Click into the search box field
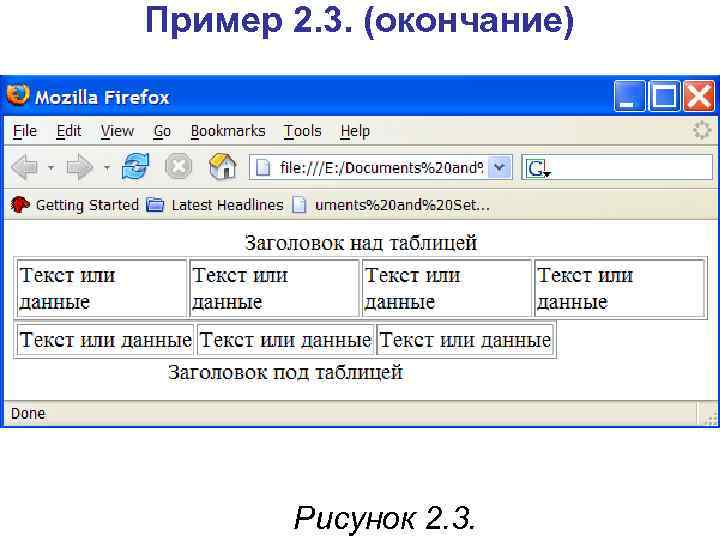Viewport: 720px width, 540px height. (617, 167)
